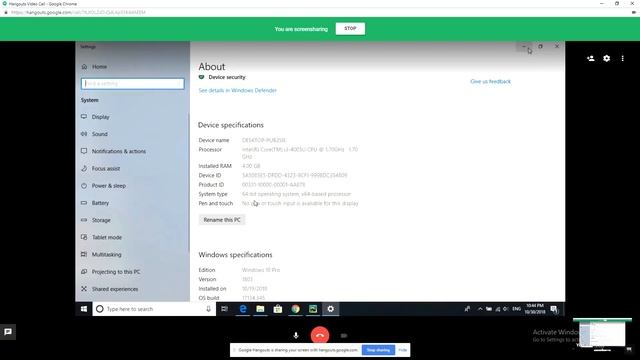Image resolution: width=640 pixels, height=360 pixels.
Task: Open Tablet mode settings
Action: tap(107, 237)
